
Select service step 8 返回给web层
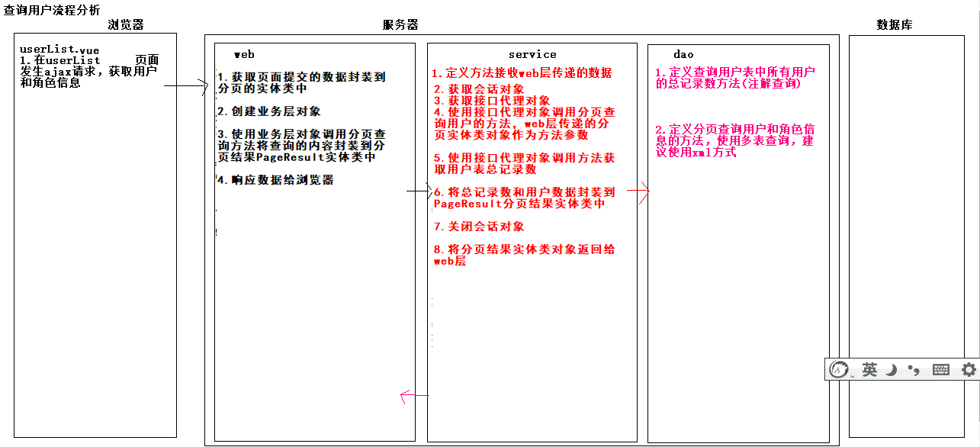pyautogui.click(x=525, y=255)
